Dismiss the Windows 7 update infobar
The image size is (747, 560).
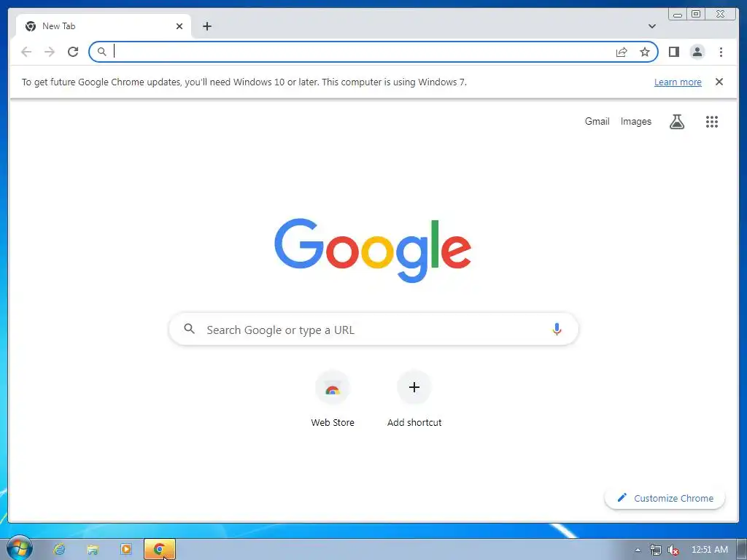[x=719, y=82]
